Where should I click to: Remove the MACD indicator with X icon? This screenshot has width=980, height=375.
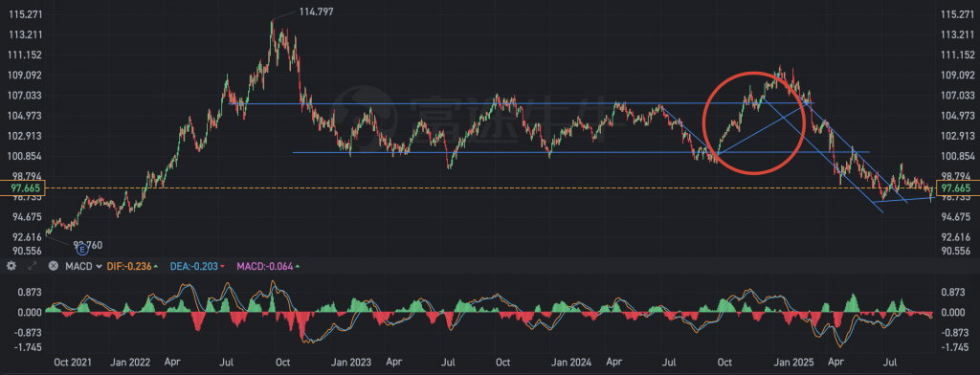(54, 266)
